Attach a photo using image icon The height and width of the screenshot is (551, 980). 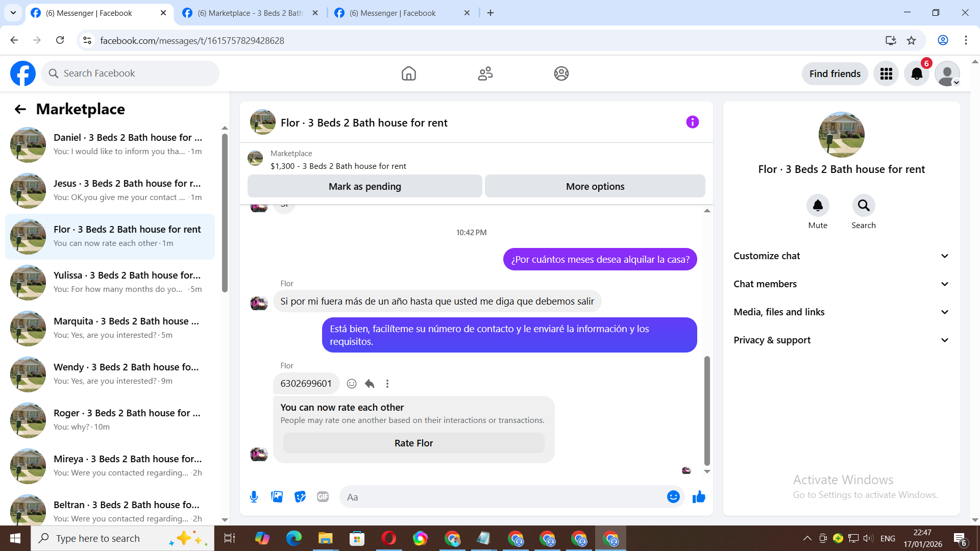[277, 497]
